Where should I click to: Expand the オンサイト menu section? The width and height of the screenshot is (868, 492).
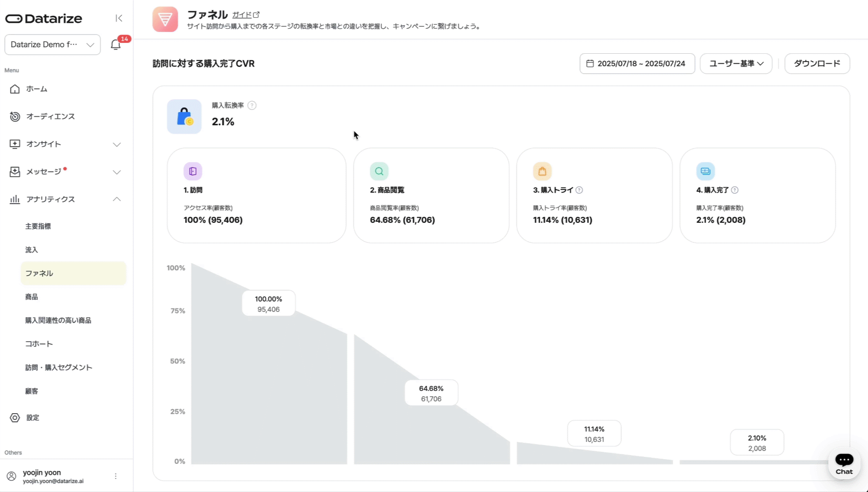117,144
